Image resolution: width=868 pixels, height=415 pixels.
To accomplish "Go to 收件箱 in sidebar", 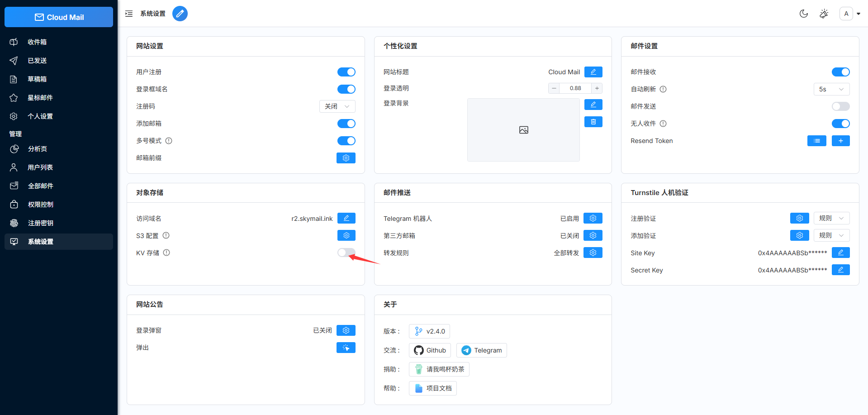I will click(x=37, y=42).
